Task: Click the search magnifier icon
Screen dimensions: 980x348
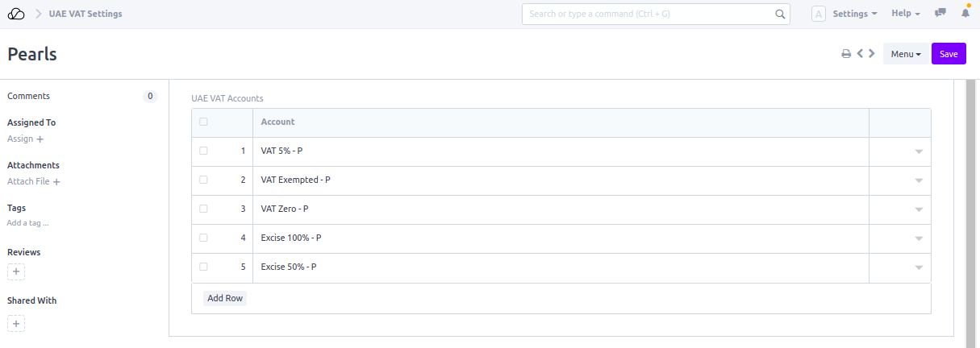Action: pos(780,14)
